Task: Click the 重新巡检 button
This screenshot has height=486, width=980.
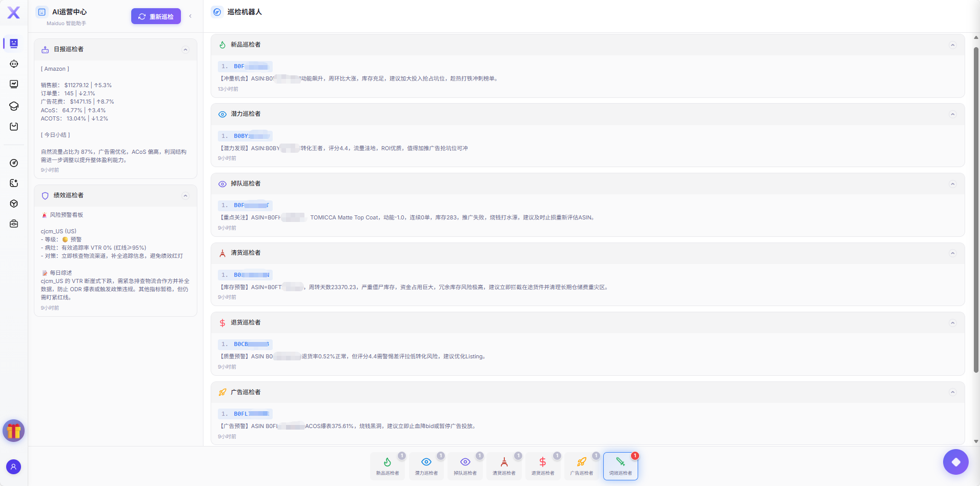Action: (x=156, y=16)
